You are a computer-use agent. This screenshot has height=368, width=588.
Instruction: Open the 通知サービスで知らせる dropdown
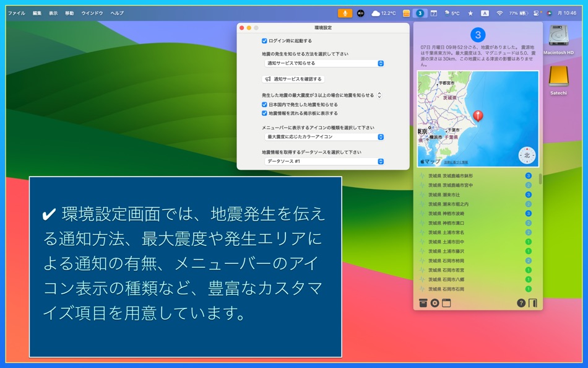pos(324,63)
